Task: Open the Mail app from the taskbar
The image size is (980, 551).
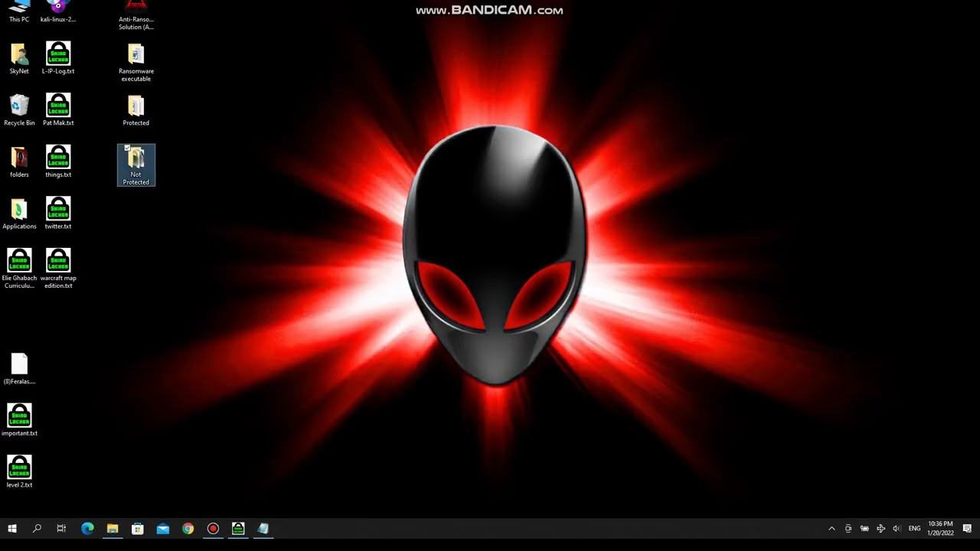Action: pos(163,528)
